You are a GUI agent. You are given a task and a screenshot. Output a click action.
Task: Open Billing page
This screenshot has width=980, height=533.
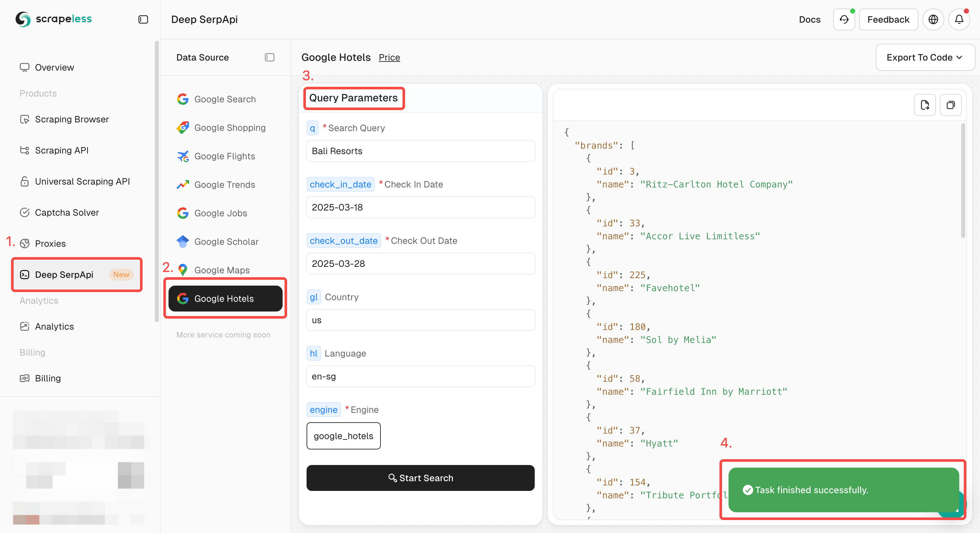(48, 378)
